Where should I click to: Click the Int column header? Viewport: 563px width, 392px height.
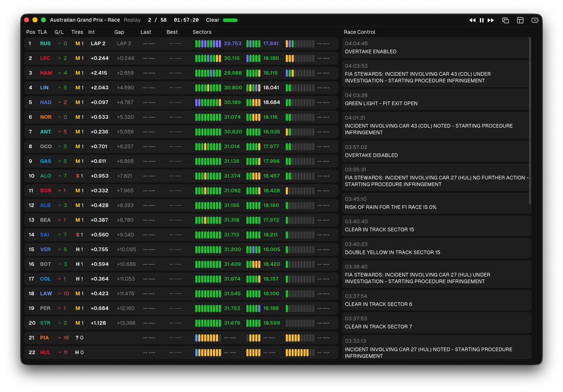(91, 32)
